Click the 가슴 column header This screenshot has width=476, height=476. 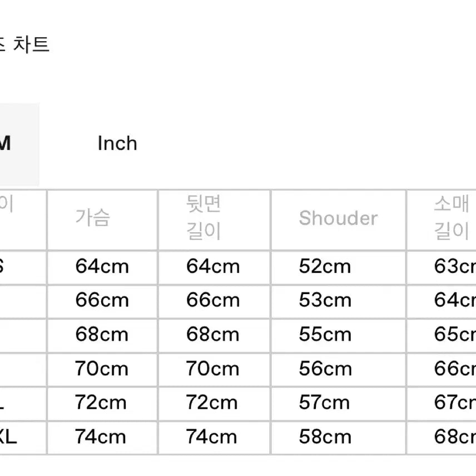click(x=92, y=217)
